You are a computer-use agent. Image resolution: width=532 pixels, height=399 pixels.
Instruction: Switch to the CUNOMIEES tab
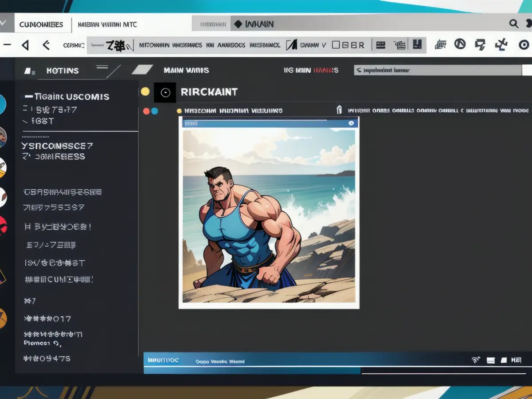41,24
